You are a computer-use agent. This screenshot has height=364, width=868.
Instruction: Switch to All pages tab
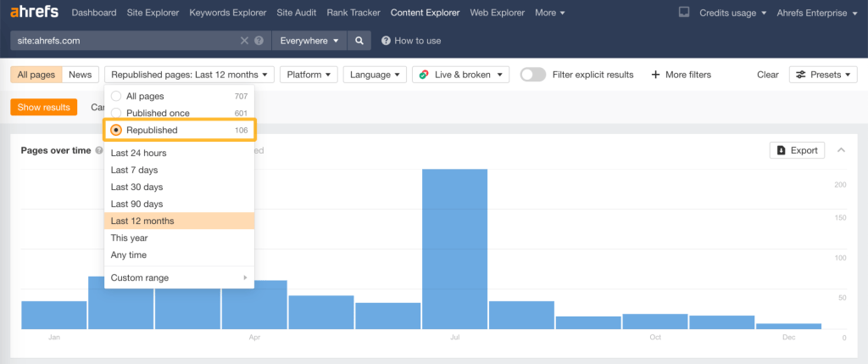36,74
